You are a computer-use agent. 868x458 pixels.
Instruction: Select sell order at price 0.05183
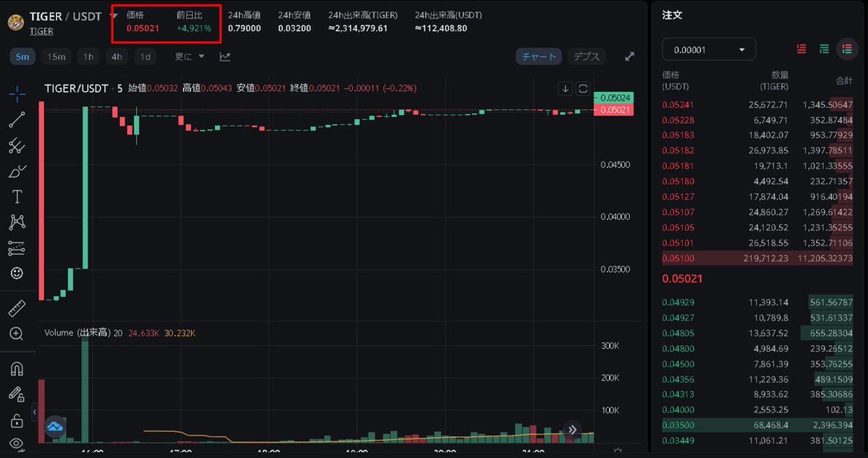click(x=757, y=135)
